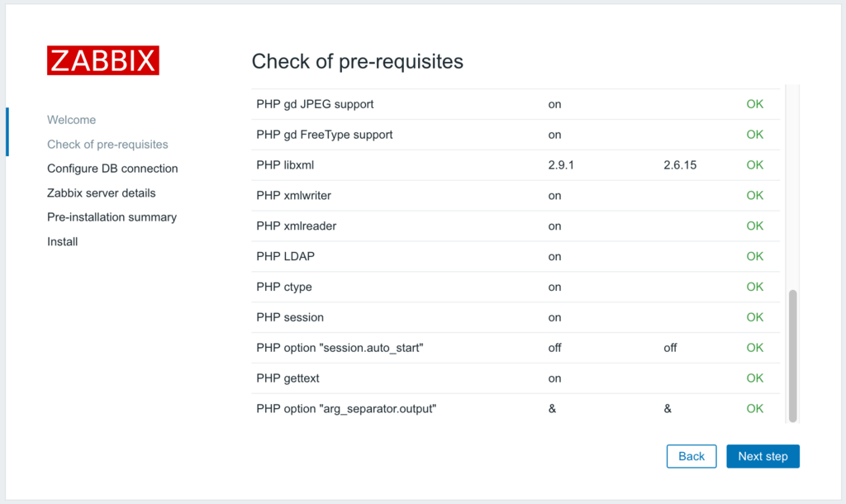
Task: Click OK status for PHP gettext
Action: (755, 378)
